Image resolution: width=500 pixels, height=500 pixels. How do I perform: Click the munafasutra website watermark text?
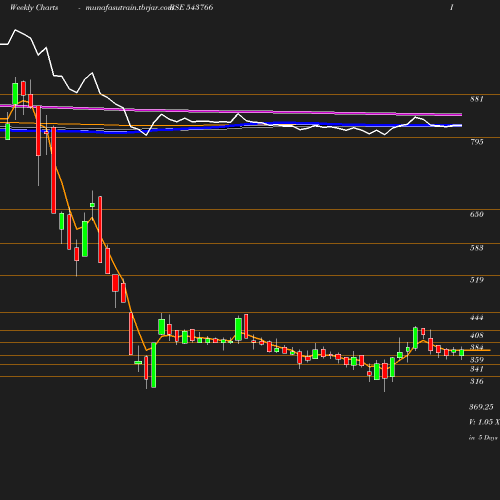129,8
